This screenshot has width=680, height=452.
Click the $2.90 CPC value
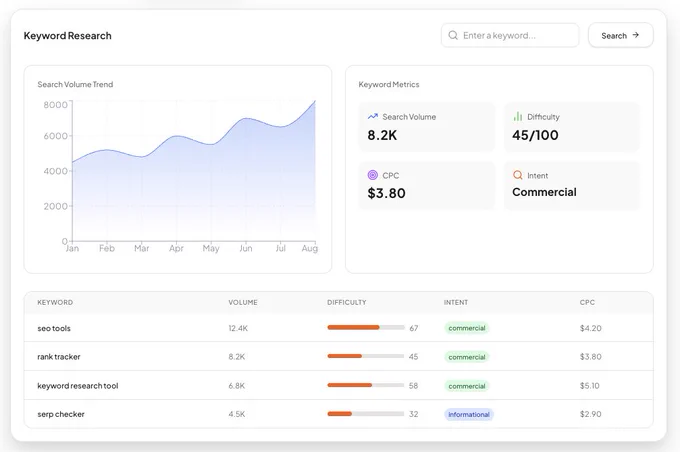(591, 414)
